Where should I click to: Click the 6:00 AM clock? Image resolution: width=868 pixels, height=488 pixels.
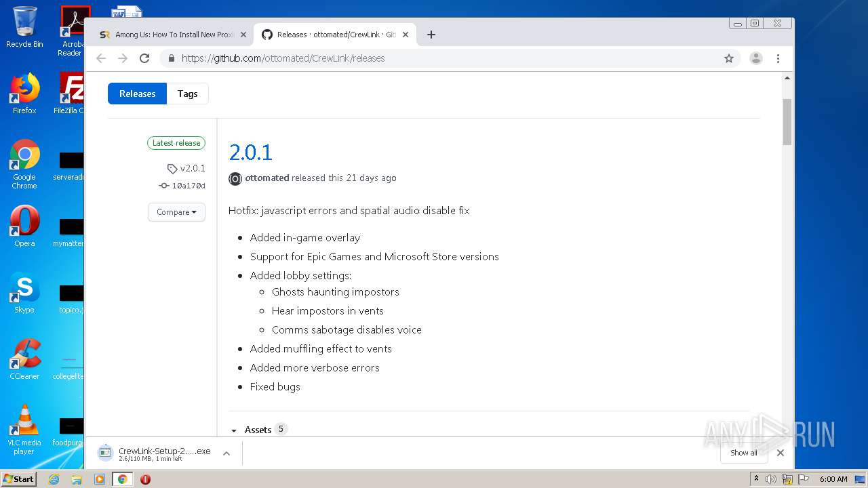(833, 479)
